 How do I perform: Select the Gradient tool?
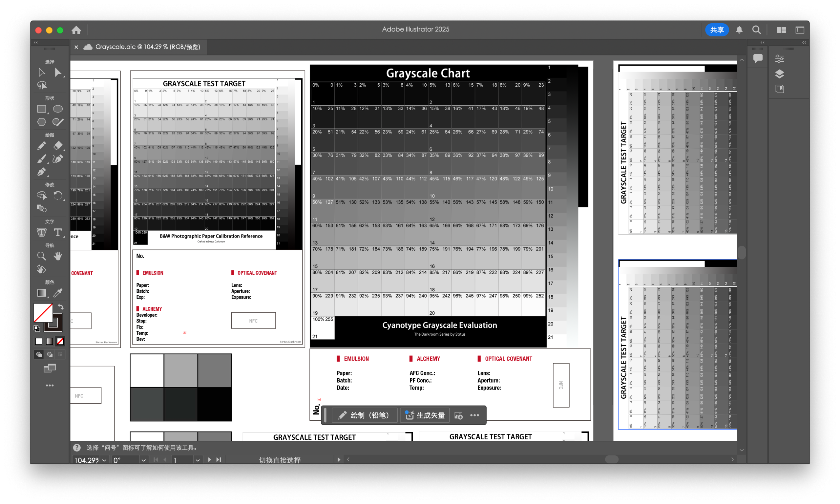click(41, 293)
